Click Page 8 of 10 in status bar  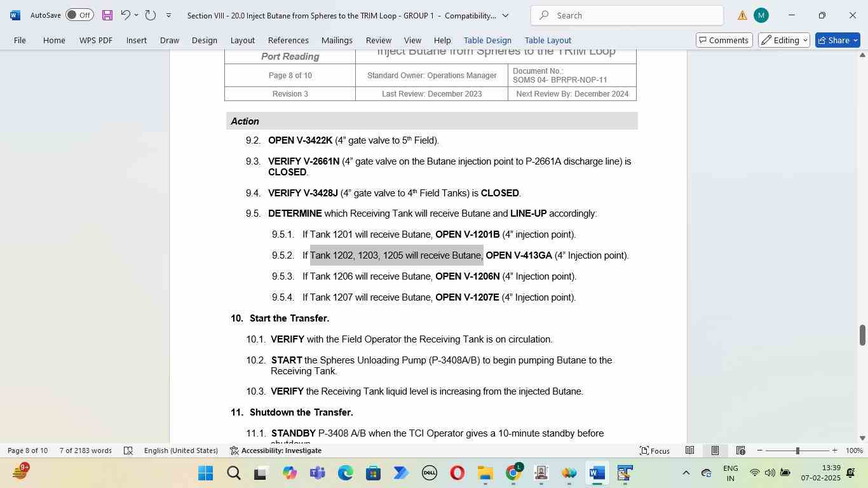(27, 451)
